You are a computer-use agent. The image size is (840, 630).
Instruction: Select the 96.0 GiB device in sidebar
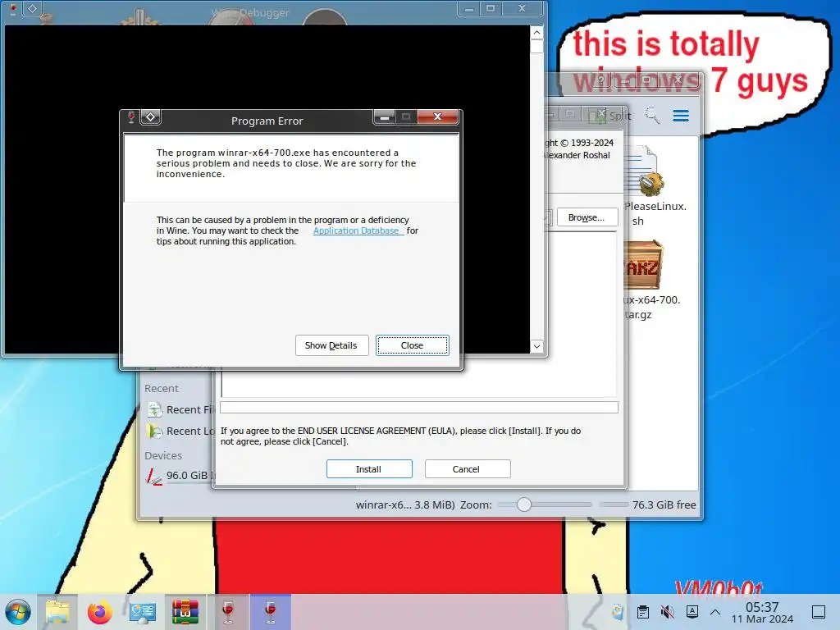[180, 476]
